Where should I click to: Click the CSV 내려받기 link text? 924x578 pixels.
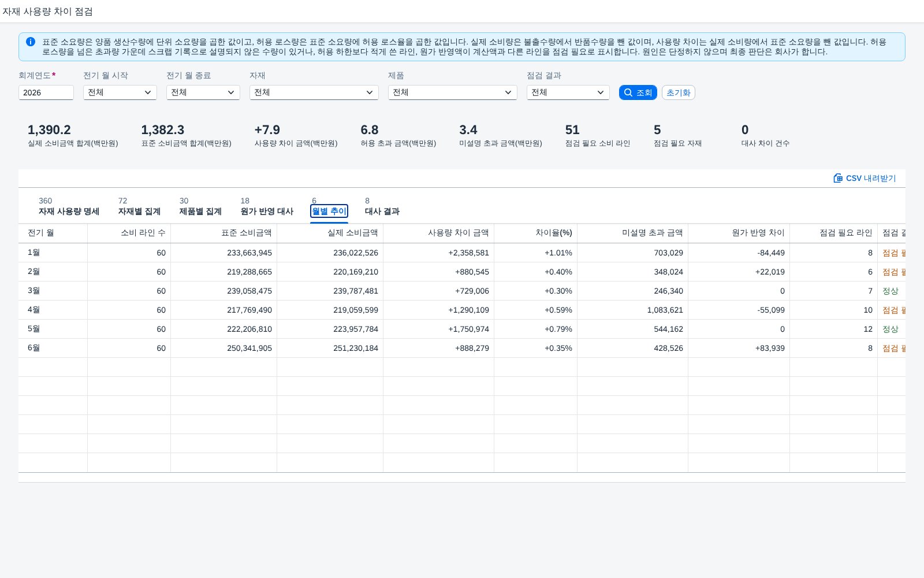point(871,178)
